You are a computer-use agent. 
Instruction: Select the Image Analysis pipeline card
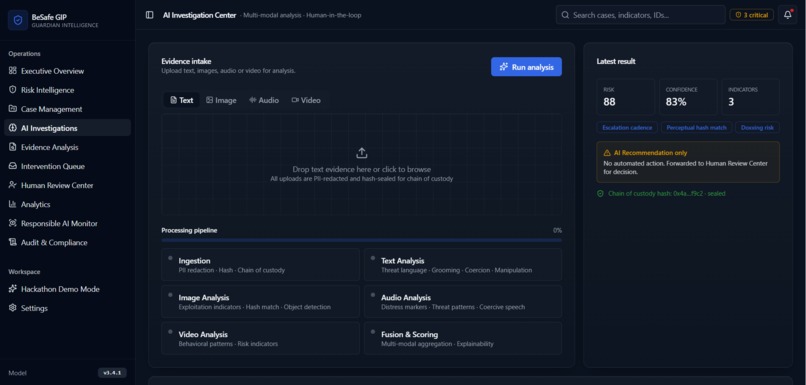(x=261, y=302)
